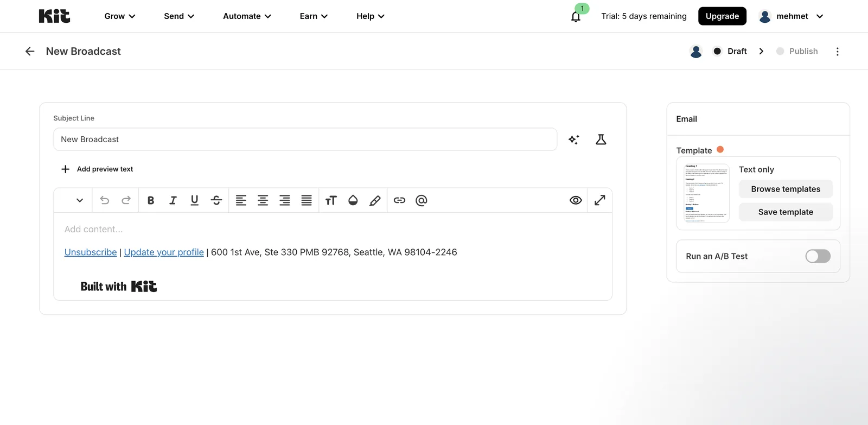Open the notifications bell
The image size is (868, 425).
click(576, 16)
